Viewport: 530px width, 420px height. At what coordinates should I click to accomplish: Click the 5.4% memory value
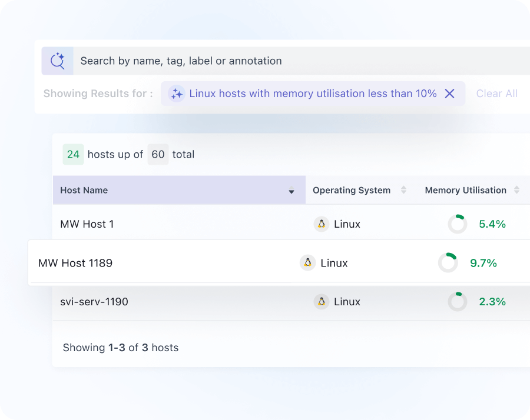coord(492,224)
